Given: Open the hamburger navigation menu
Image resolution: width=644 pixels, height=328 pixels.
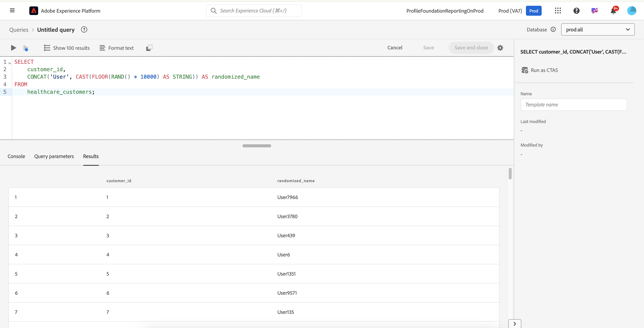Looking at the screenshot, I should tap(12, 11).
